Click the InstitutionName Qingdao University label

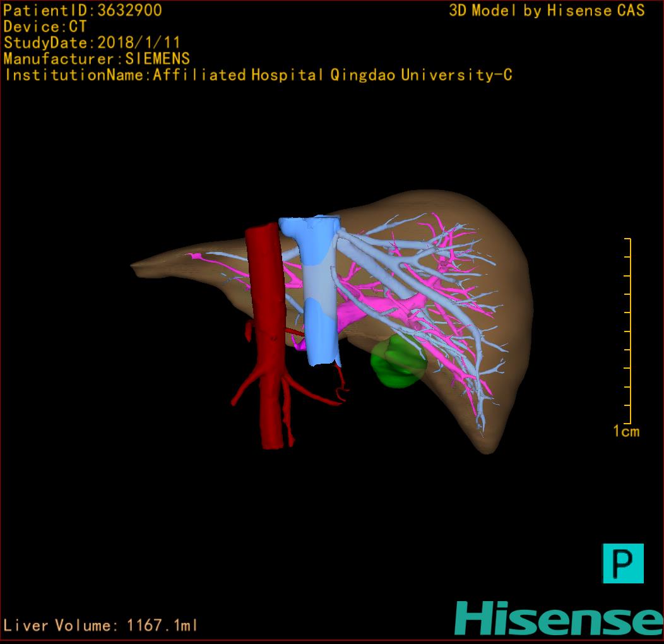click(x=258, y=75)
